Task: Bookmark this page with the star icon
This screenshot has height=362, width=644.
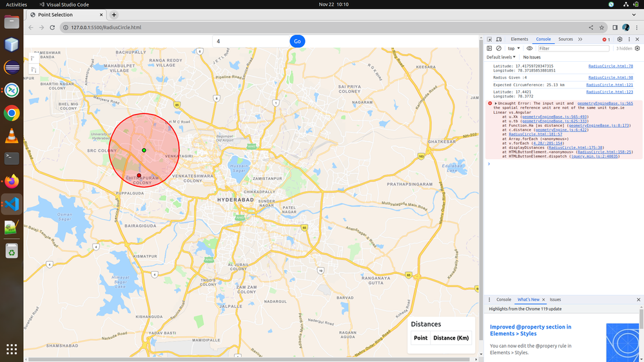Action: click(x=601, y=28)
